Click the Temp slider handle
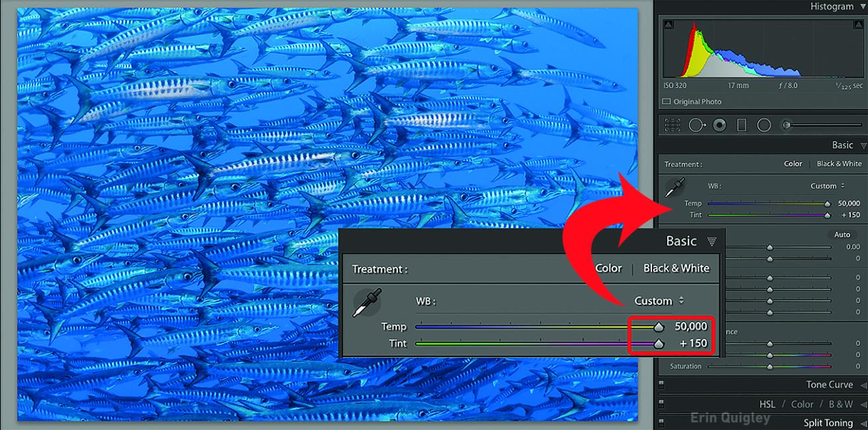 (827, 204)
